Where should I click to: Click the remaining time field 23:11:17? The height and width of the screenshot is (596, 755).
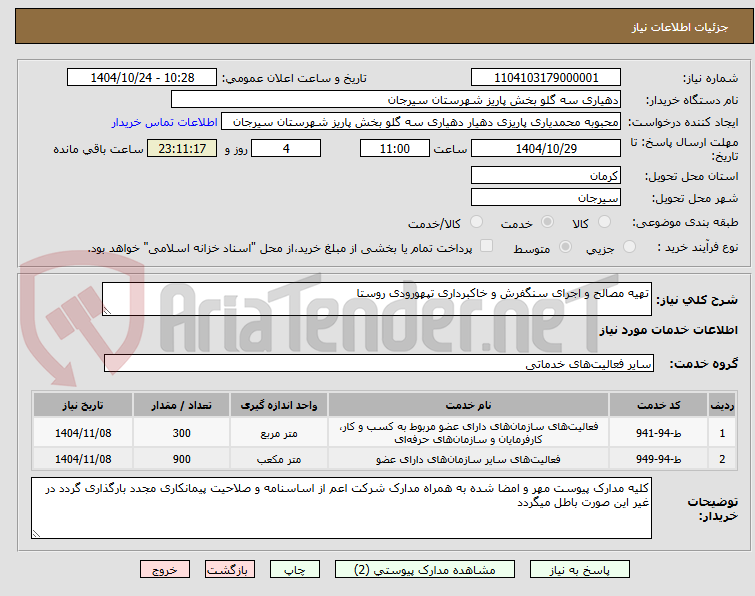tap(182, 148)
